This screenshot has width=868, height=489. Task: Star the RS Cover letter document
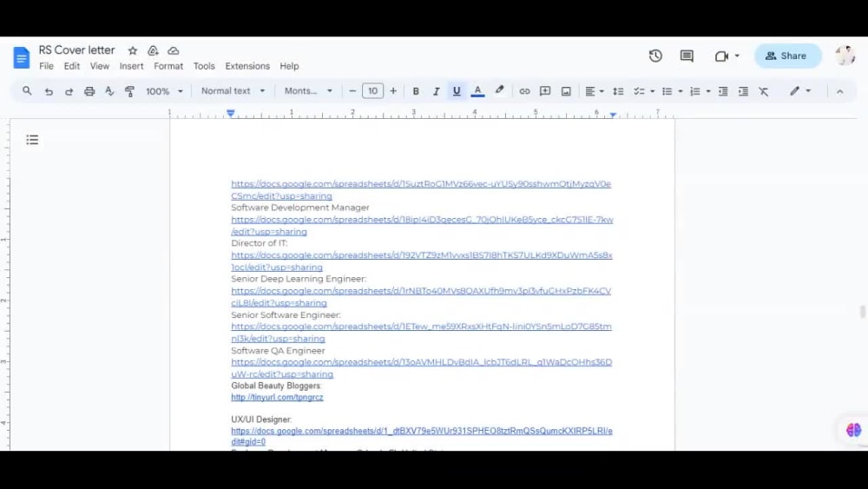tap(132, 50)
